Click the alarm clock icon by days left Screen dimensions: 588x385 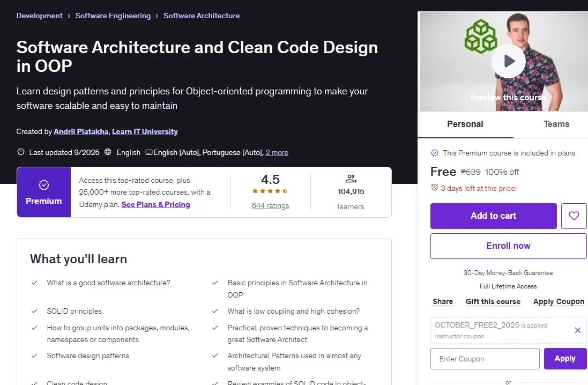435,187
